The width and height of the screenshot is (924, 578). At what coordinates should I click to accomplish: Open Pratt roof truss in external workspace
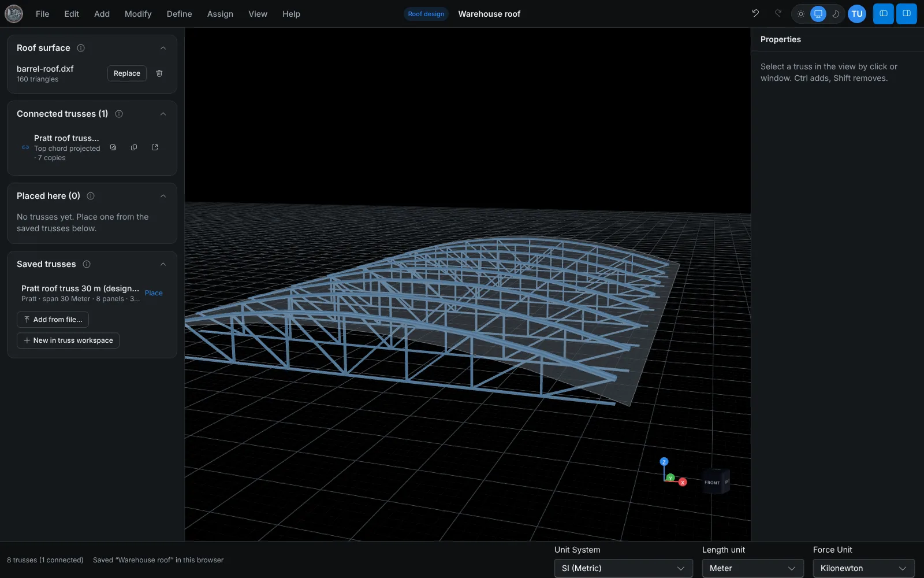[155, 147]
